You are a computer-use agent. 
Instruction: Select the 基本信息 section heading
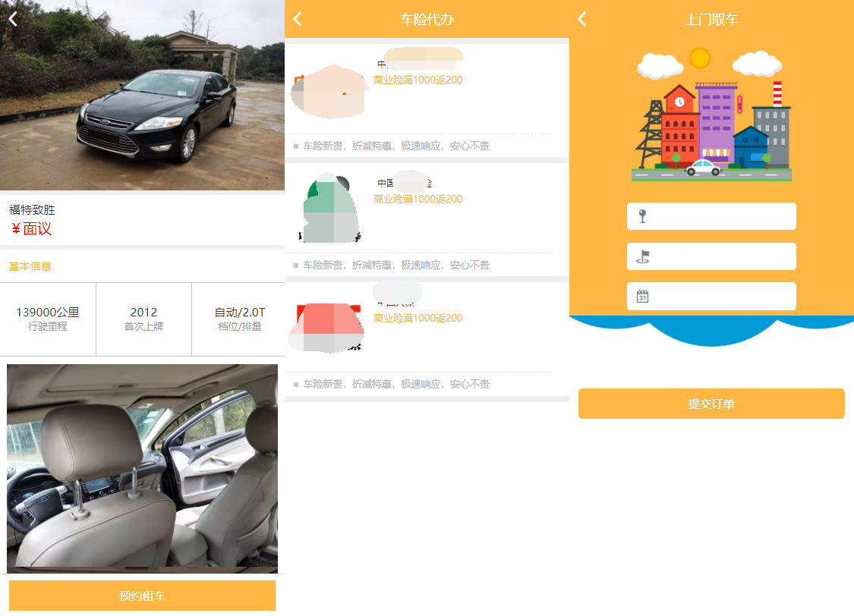pyautogui.click(x=30, y=266)
